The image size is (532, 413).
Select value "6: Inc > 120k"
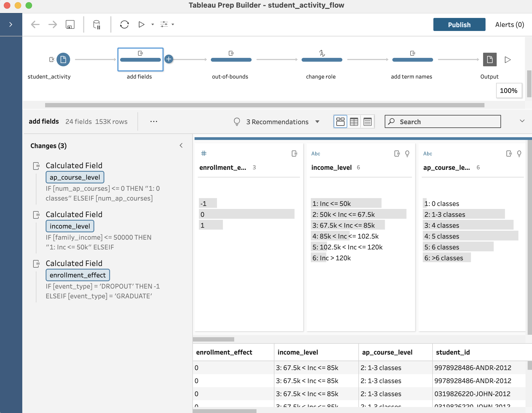tap(331, 258)
